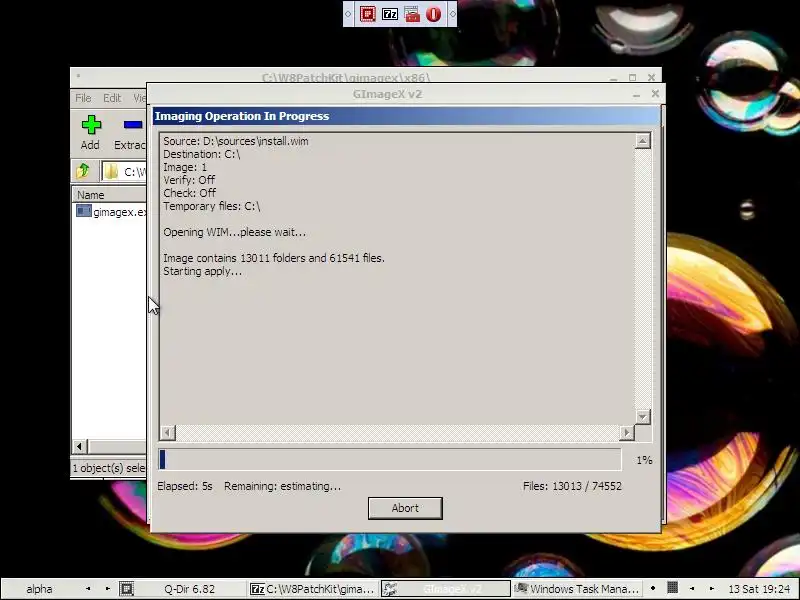
Task: Launch Opera from the top quick-launch bar
Action: pos(434,14)
